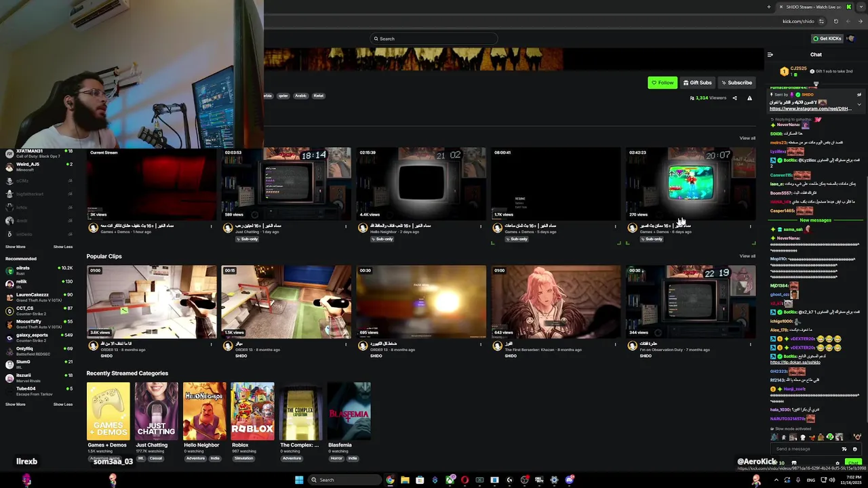Viewport: 868px width, 488px height.
Task: Click Gift Subs button
Action: (x=697, y=83)
